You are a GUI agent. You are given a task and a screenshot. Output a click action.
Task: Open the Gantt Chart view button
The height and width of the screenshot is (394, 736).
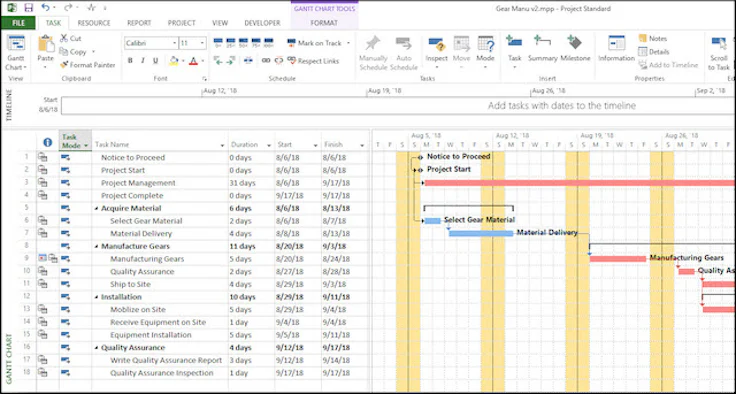pos(16,53)
